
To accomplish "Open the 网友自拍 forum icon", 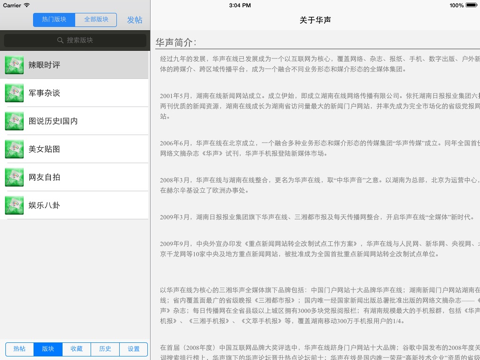I will pos(14,177).
